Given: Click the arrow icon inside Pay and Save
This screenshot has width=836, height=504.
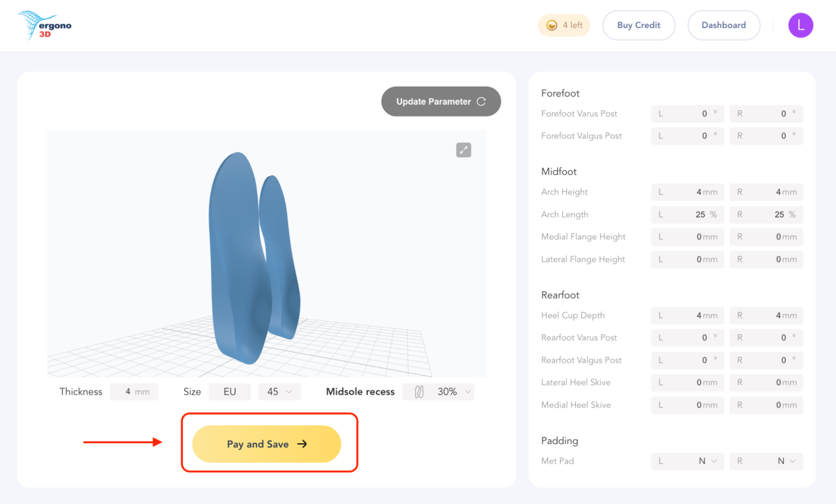Looking at the screenshot, I should coord(302,444).
